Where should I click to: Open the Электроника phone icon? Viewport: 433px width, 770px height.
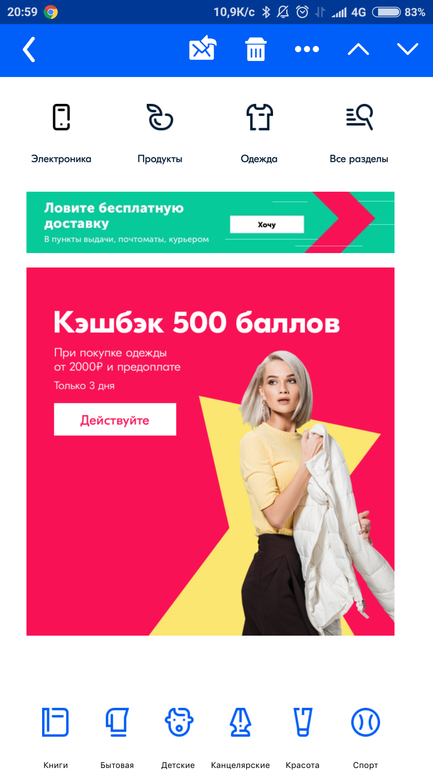point(61,117)
